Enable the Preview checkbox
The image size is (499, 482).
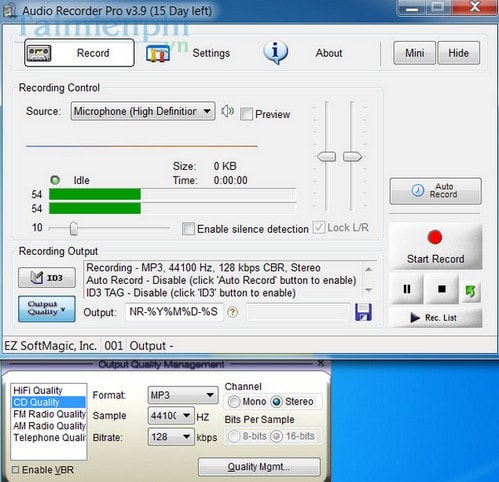(246, 114)
